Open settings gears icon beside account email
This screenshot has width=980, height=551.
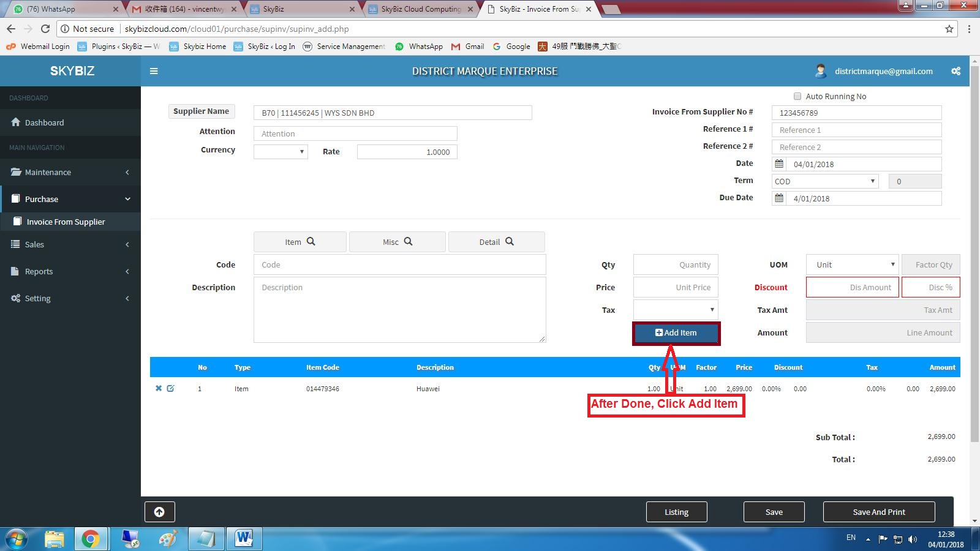coord(956,71)
